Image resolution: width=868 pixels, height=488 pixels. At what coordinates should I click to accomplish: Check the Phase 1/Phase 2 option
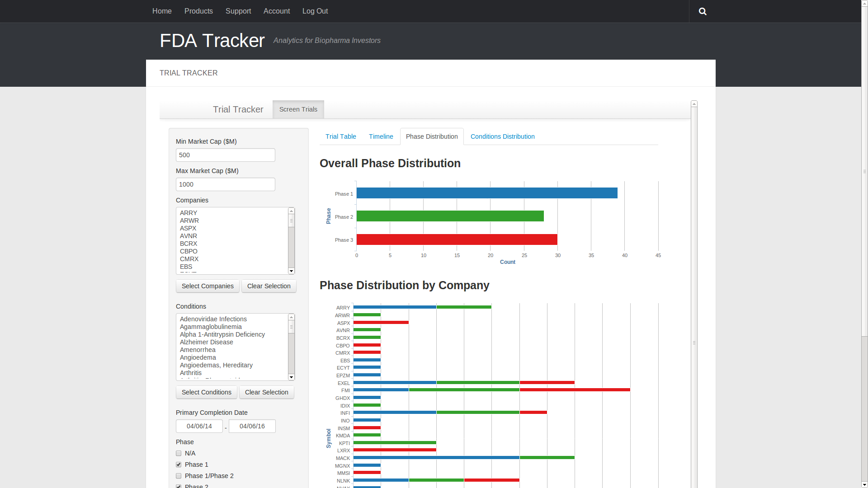click(179, 476)
